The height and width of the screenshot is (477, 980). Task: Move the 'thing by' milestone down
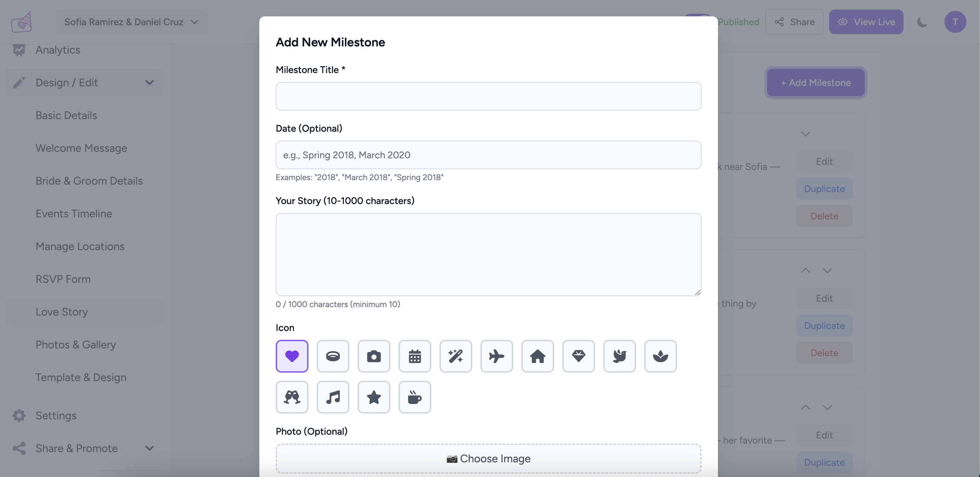tap(827, 271)
